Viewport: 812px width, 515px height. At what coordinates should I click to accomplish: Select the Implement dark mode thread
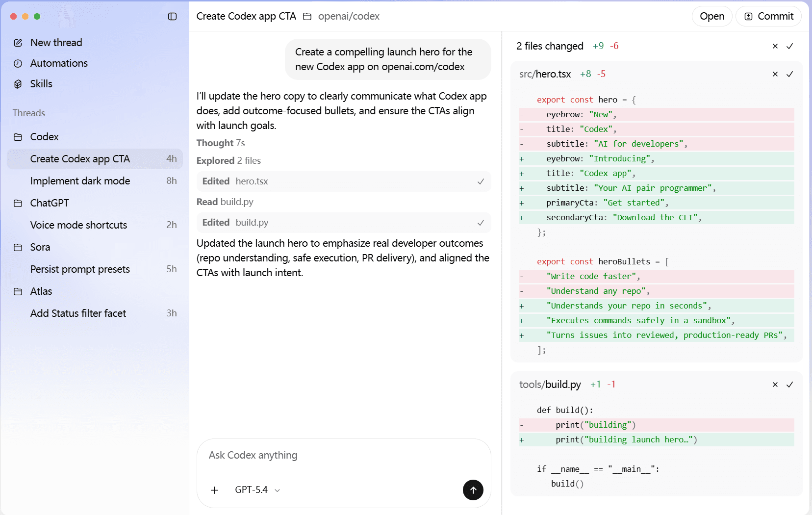pyautogui.click(x=80, y=181)
